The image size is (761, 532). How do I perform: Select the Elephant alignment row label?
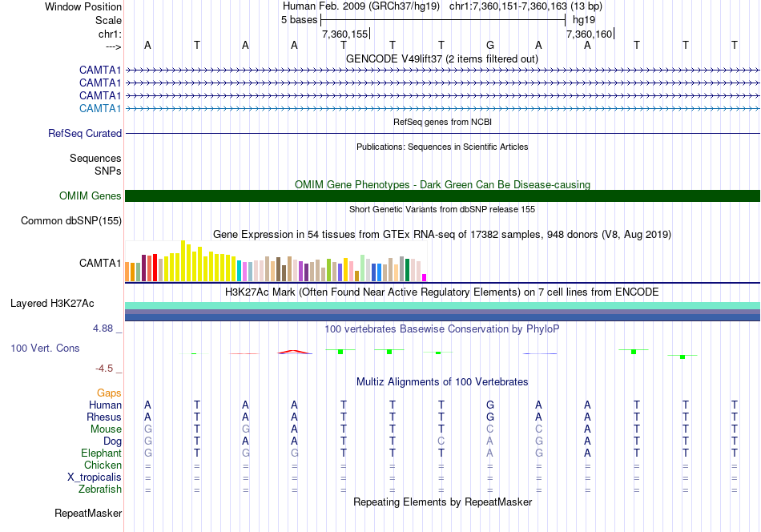pos(101,453)
